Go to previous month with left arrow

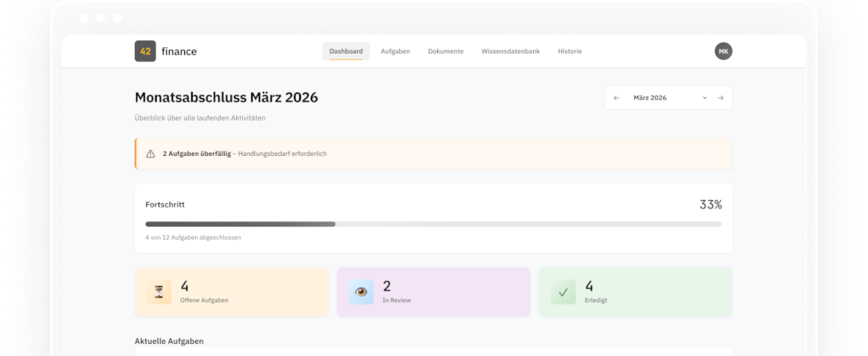click(x=617, y=98)
